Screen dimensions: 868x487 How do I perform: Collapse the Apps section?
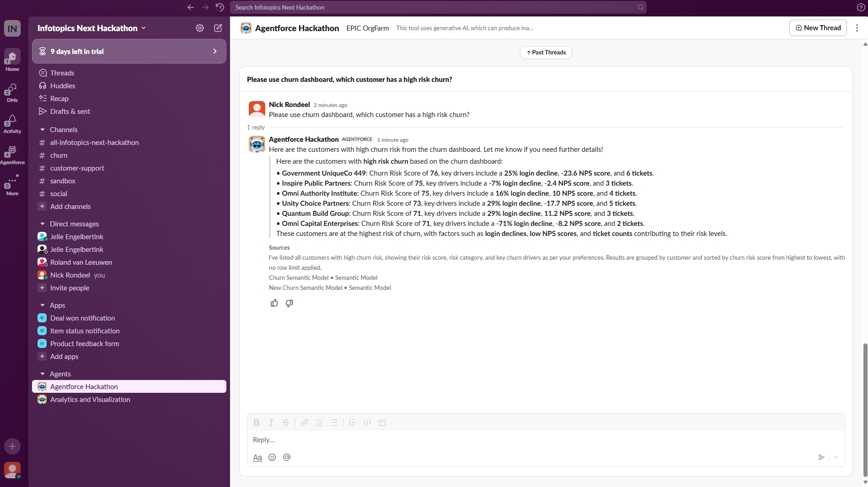tap(43, 305)
